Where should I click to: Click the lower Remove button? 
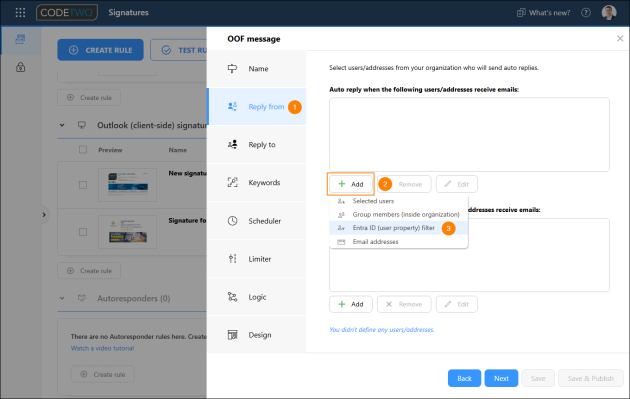404,304
